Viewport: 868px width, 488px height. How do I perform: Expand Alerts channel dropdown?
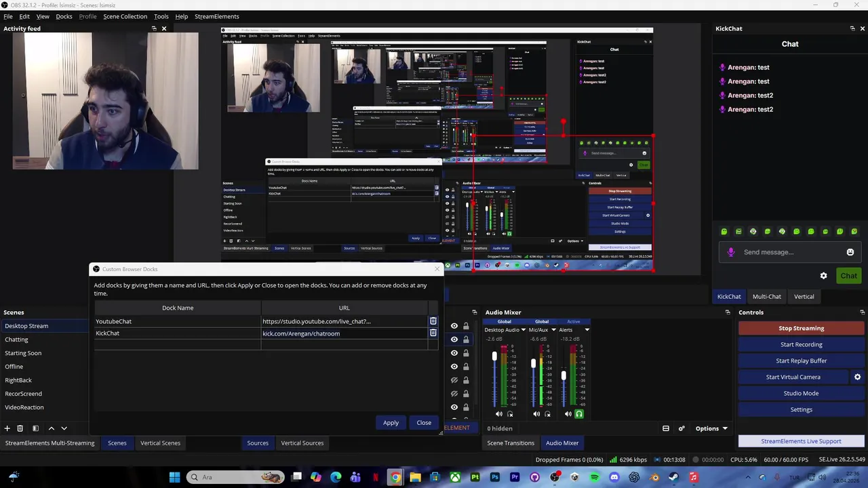point(587,330)
